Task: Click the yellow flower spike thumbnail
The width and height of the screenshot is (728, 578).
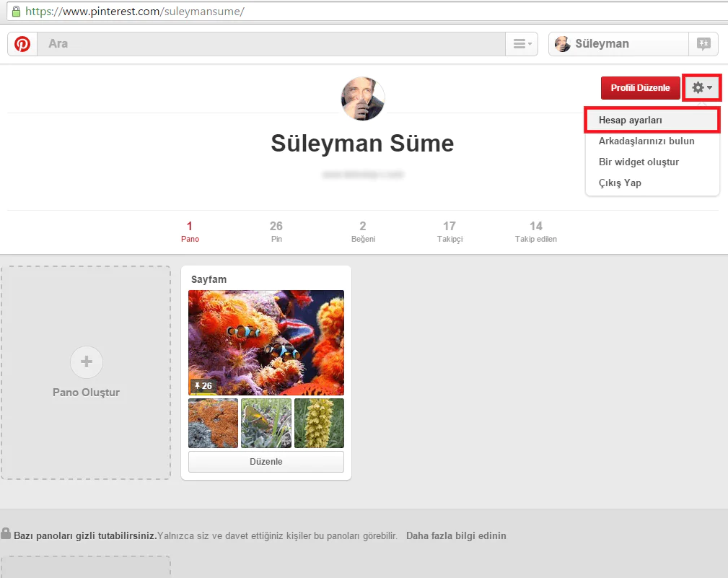Action: point(320,423)
